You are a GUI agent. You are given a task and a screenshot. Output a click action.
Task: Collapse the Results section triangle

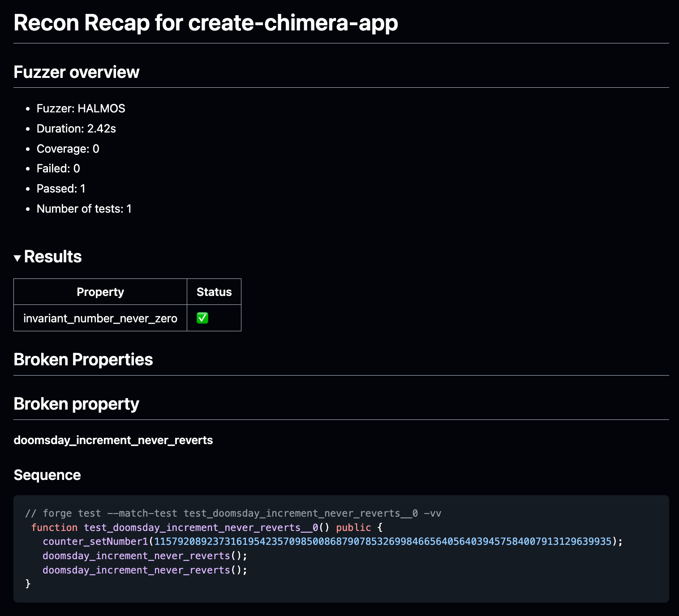pyautogui.click(x=17, y=258)
